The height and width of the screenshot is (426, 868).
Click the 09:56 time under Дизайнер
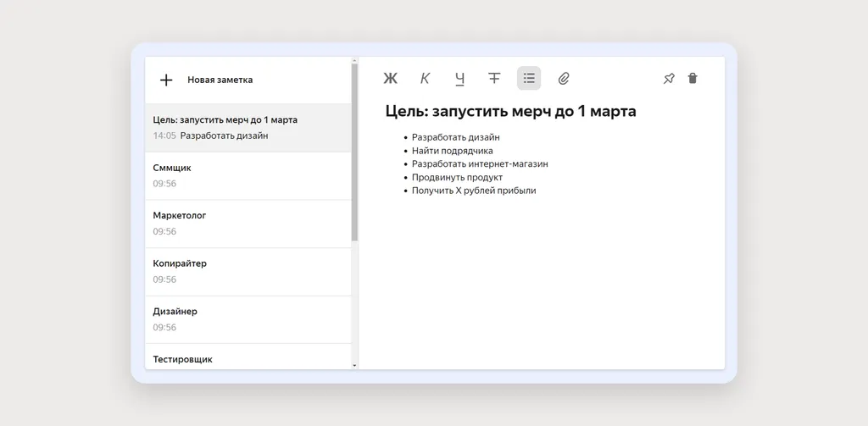click(164, 328)
